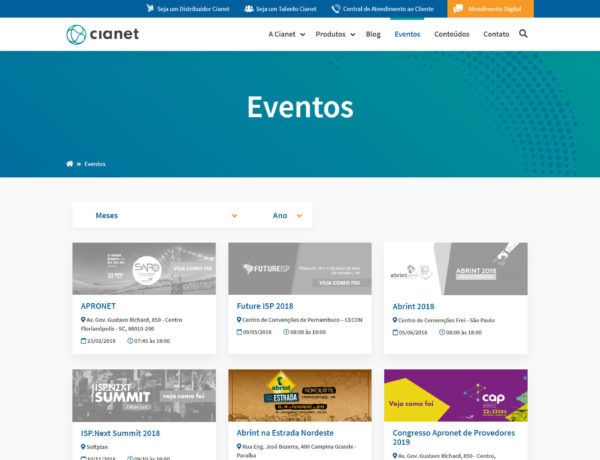Viewport: 600px width, 460px height.
Task: Open the Meses dropdown filter
Action: point(165,215)
